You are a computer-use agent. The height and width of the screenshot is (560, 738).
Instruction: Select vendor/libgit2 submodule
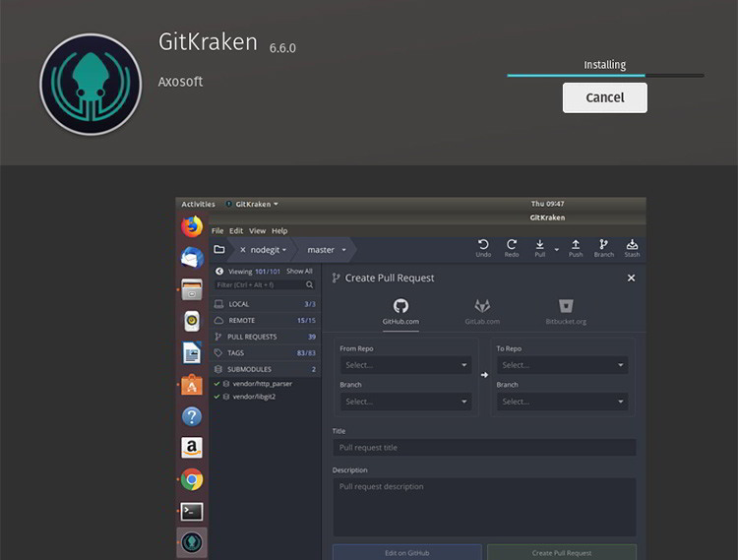(x=254, y=397)
